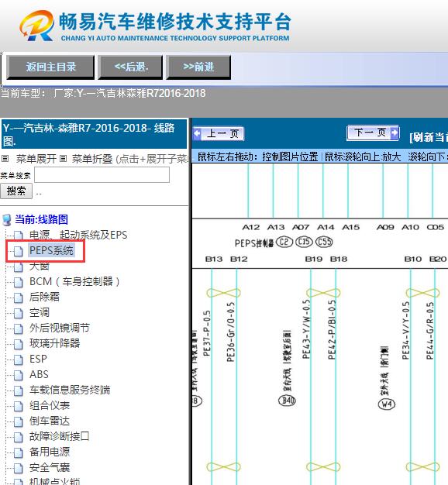Click page icon beside 备用电源
Viewport: 448px width, 485px height.
pyautogui.click(x=19, y=452)
